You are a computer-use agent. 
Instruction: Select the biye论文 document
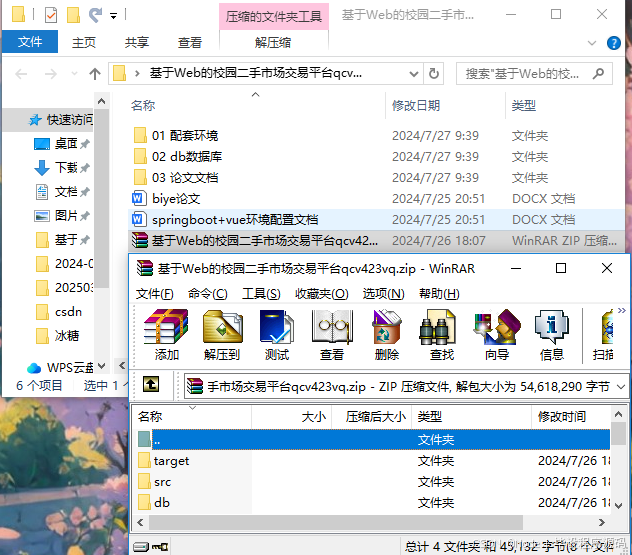coord(176,198)
